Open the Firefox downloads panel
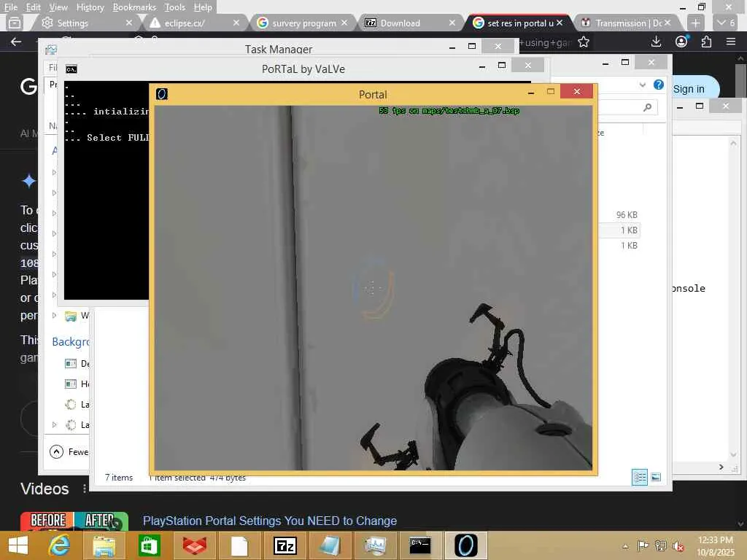The width and height of the screenshot is (747, 560). pos(656,42)
